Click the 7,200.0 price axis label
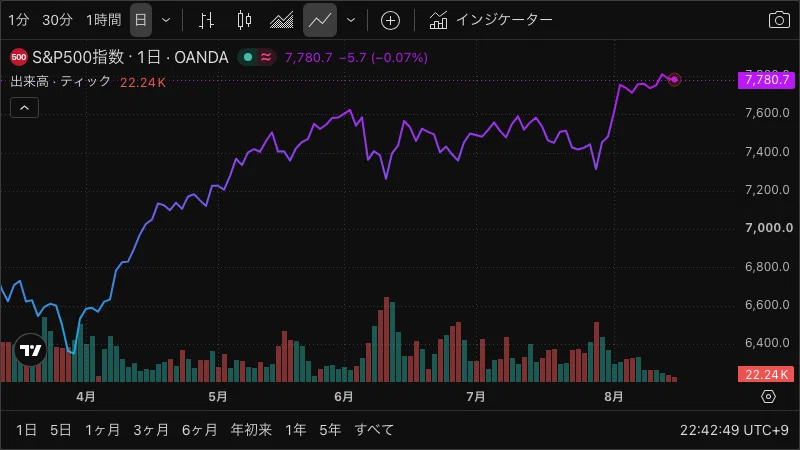Screen dimensions: 800x450 pyautogui.click(x=767, y=190)
